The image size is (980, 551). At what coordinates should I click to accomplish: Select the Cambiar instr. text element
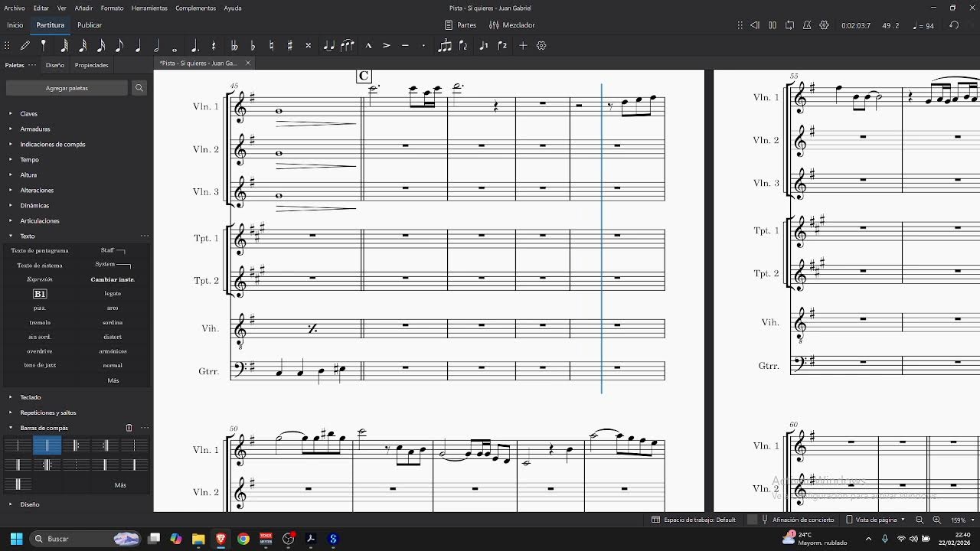[113, 279]
